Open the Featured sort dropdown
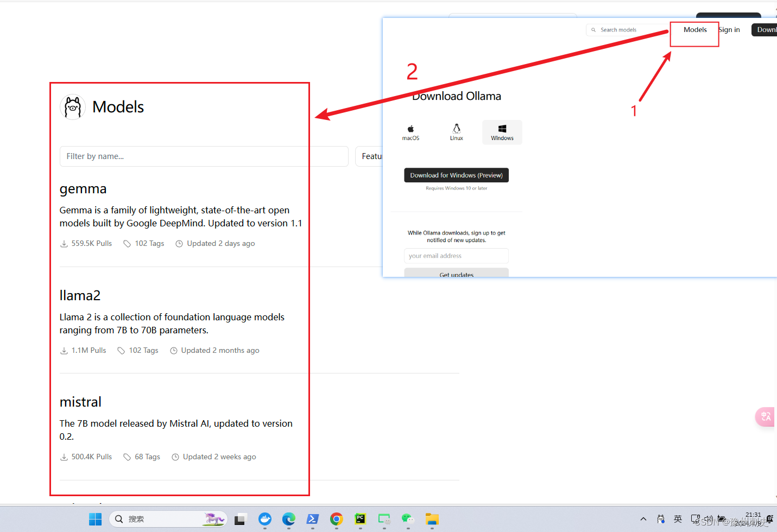 pos(369,156)
